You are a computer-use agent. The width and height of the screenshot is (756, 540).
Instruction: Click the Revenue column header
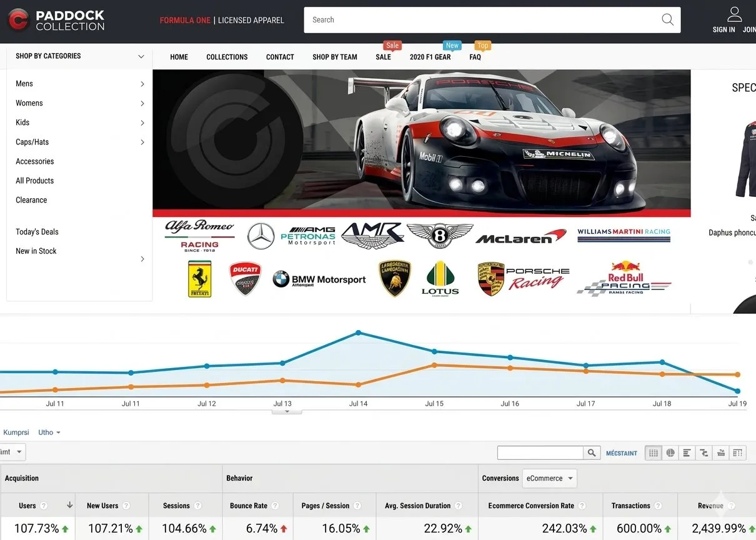(710, 506)
